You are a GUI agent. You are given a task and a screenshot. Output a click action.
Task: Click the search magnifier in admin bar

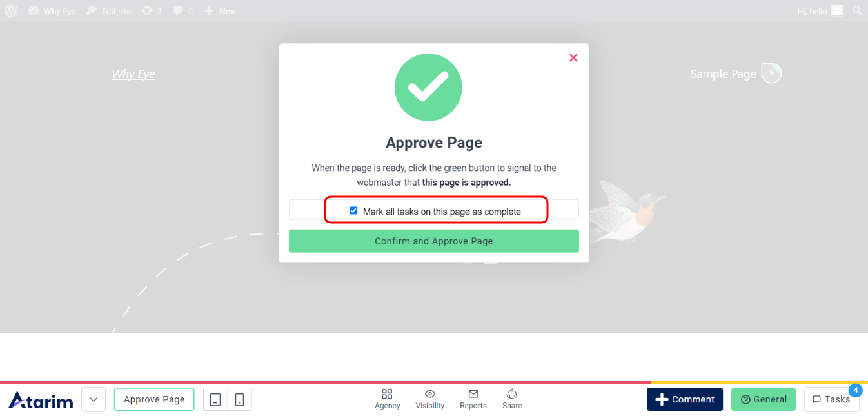tap(857, 11)
